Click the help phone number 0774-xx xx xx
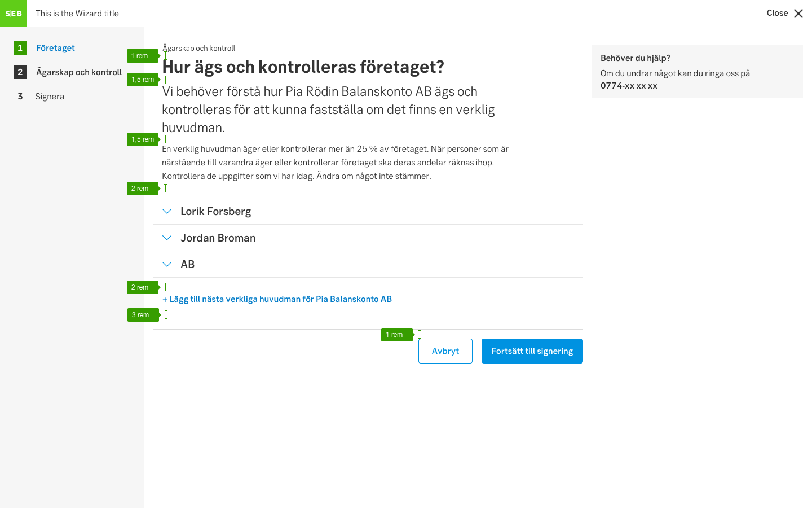This screenshot has width=812, height=508. [629, 86]
